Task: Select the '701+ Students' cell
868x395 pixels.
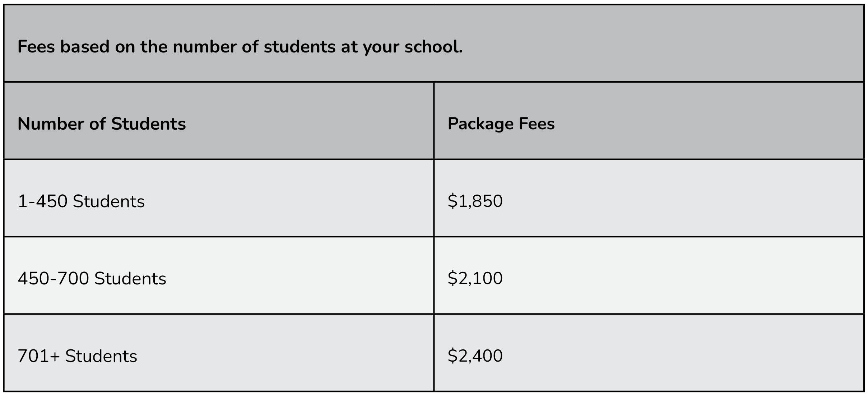Action: click(77, 356)
